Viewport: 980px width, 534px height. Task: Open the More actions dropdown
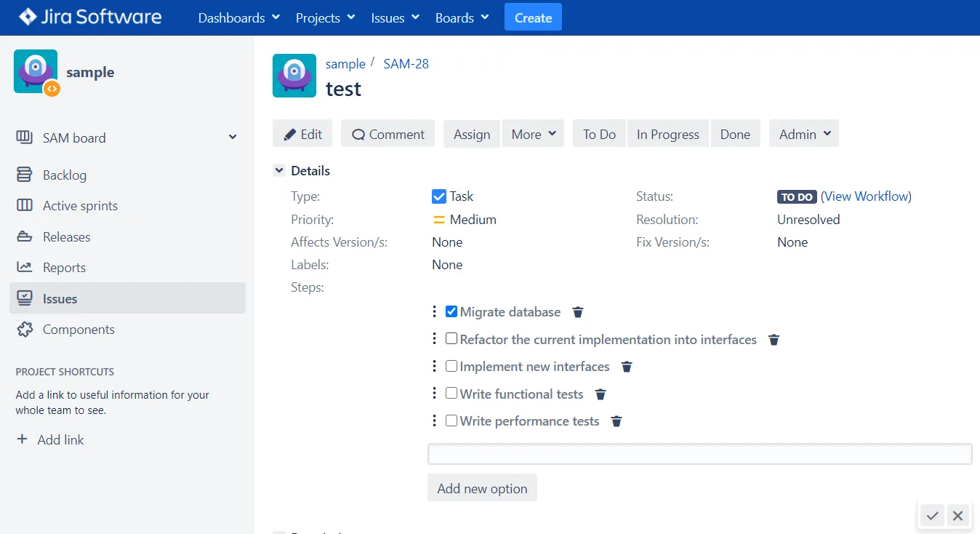[x=533, y=134]
